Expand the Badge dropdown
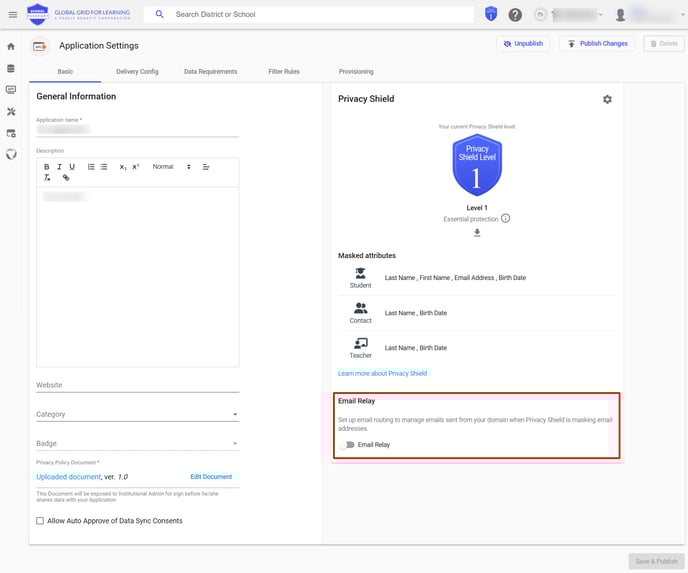The width and height of the screenshot is (688, 573). [138, 444]
